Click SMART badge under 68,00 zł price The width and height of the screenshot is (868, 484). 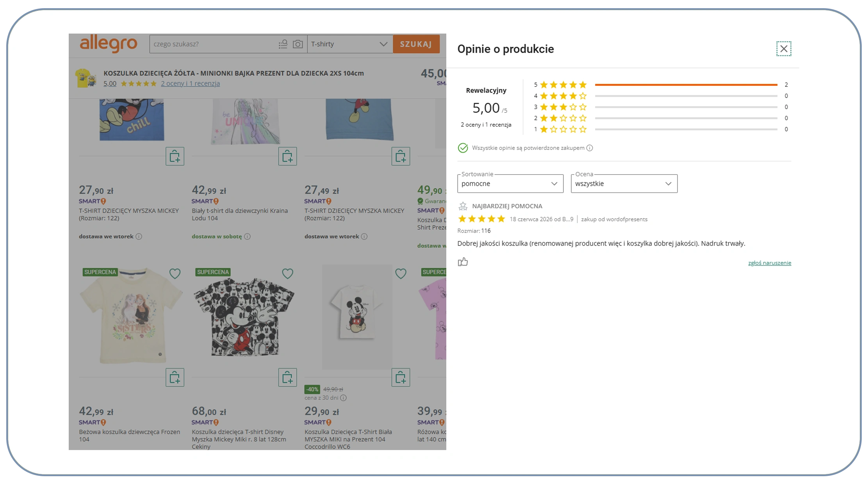coord(205,422)
